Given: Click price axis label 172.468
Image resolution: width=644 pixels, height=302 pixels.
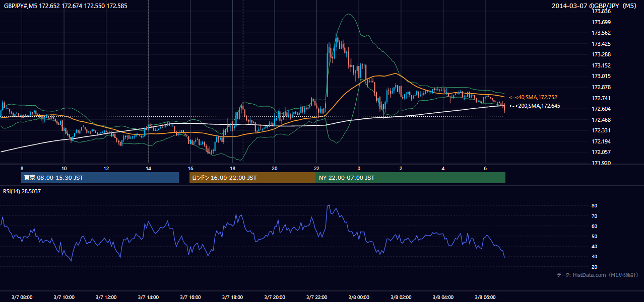Looking at the screenshot, I should pos(601,120).
